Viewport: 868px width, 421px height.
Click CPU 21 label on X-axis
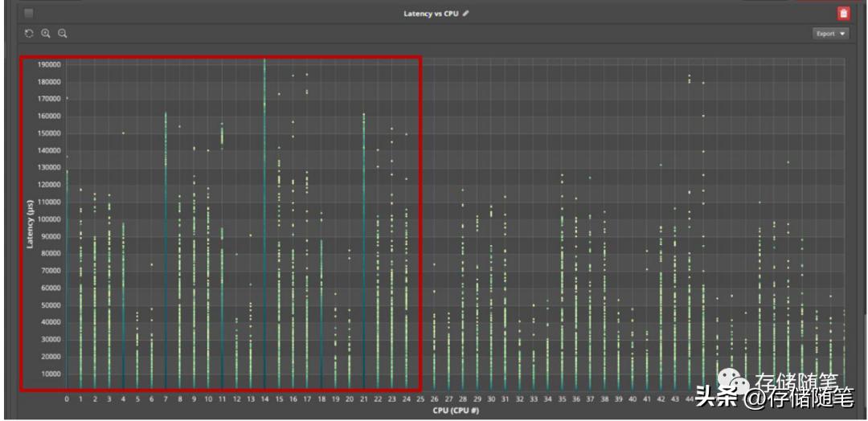[x=363, y=399]
